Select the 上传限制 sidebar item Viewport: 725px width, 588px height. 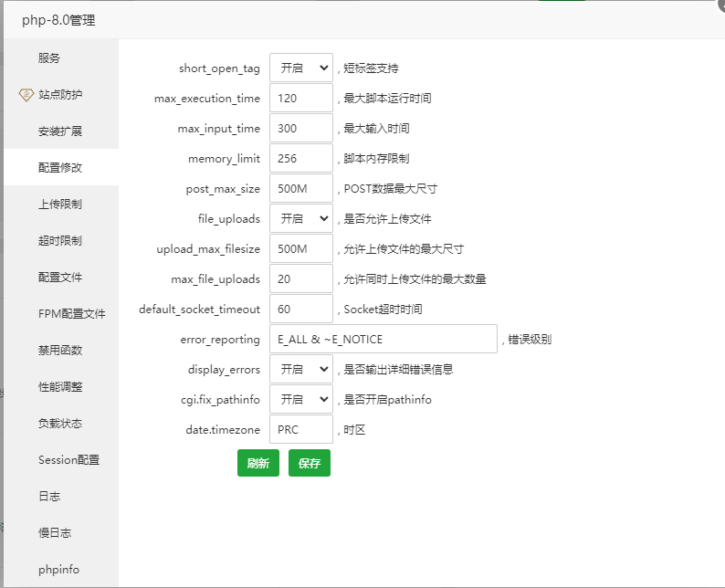click(60, 205)
